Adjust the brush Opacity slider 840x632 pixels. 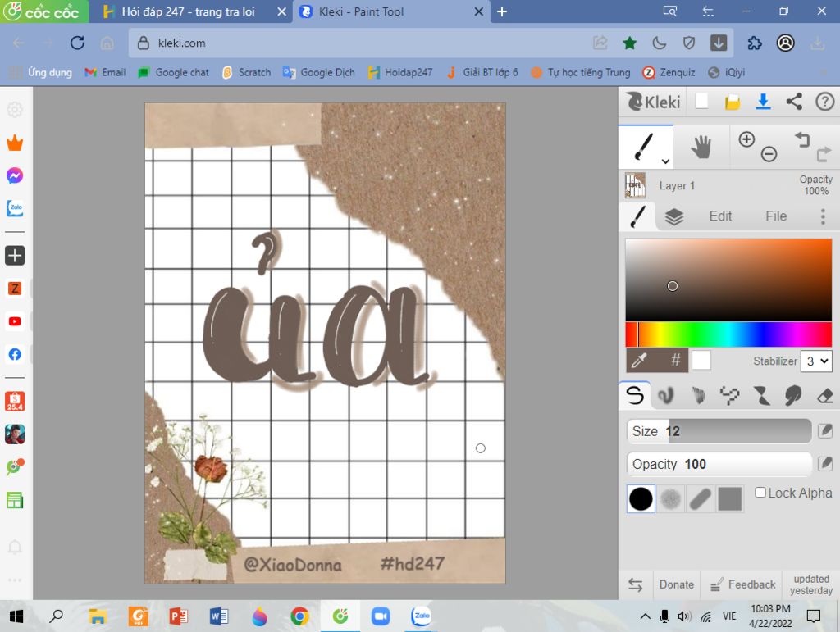(x=719, y=464)
